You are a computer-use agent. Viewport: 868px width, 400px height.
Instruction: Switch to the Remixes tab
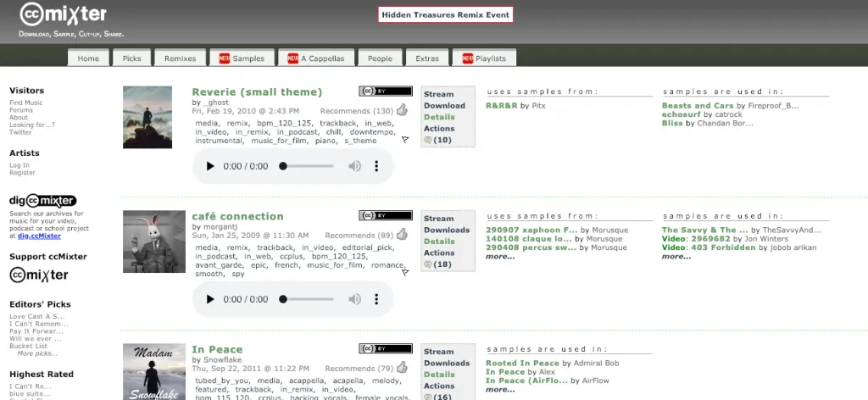[x=180, y=58]
